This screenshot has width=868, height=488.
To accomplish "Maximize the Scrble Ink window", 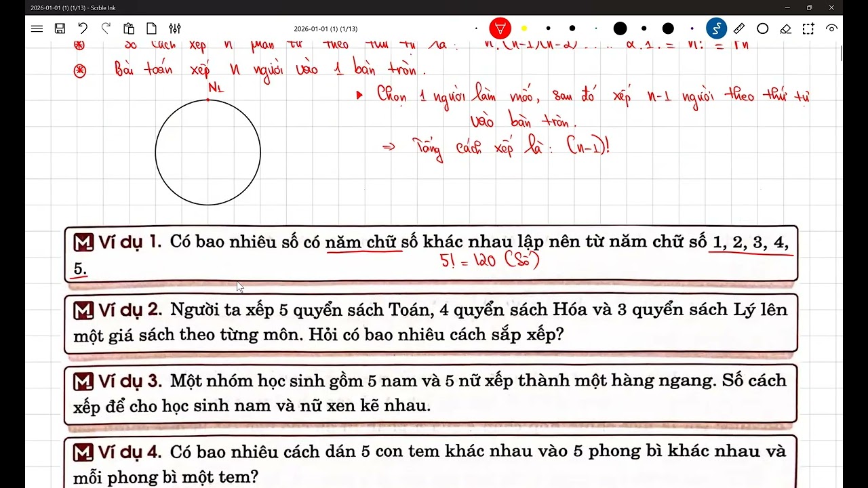I will pyautogui.click(x=809, y=7).
